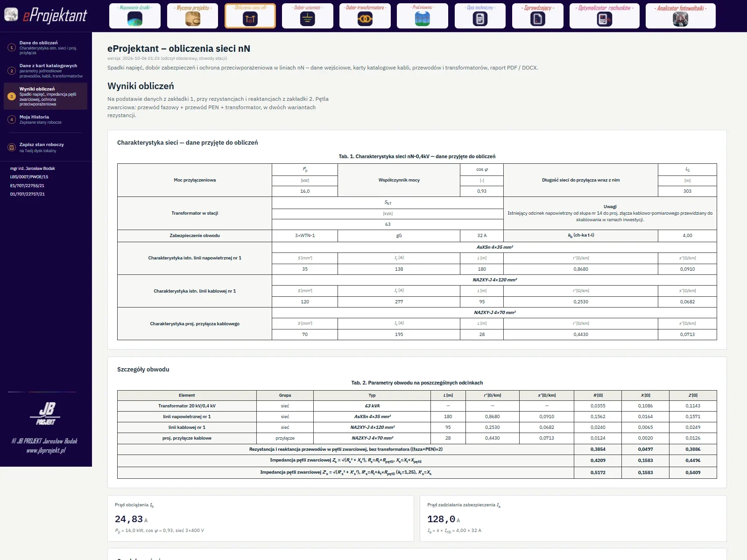Image resolution: width=747 pixels, height=560 pixels.
Task: Click the Wyniki obliczeń heading
Action: coord(141,86)
